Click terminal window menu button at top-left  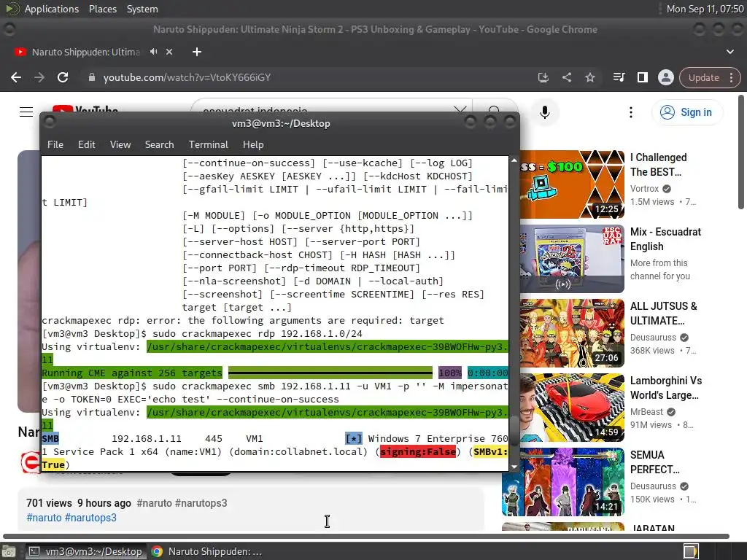[50, 122]
